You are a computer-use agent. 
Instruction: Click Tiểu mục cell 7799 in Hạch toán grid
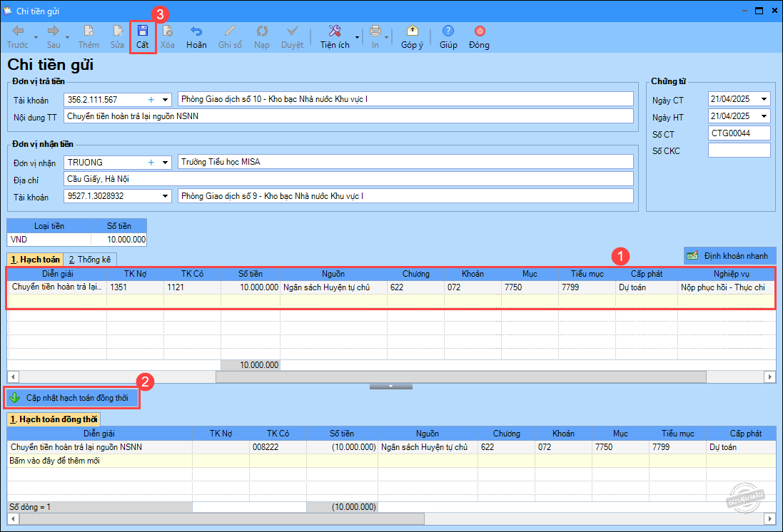(587, 287)
